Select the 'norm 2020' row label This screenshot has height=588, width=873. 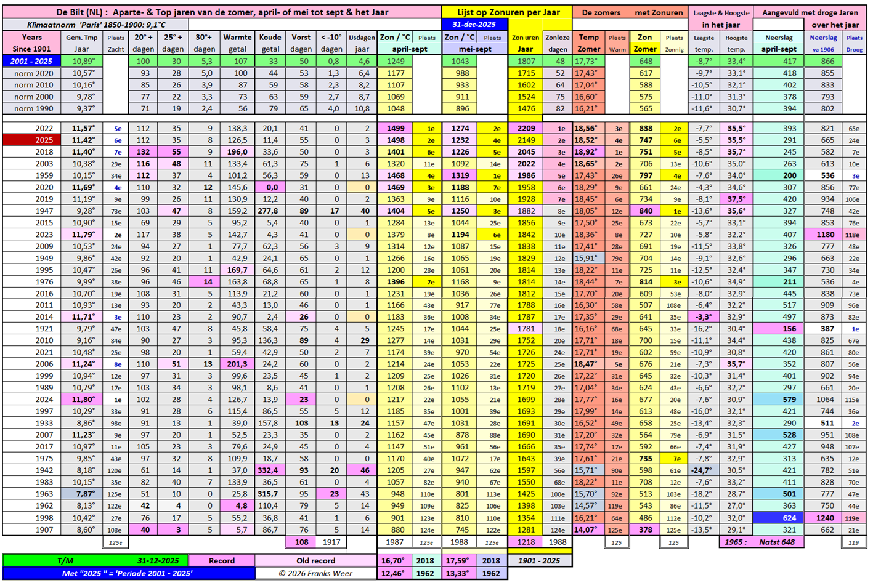tap(33, 73)
